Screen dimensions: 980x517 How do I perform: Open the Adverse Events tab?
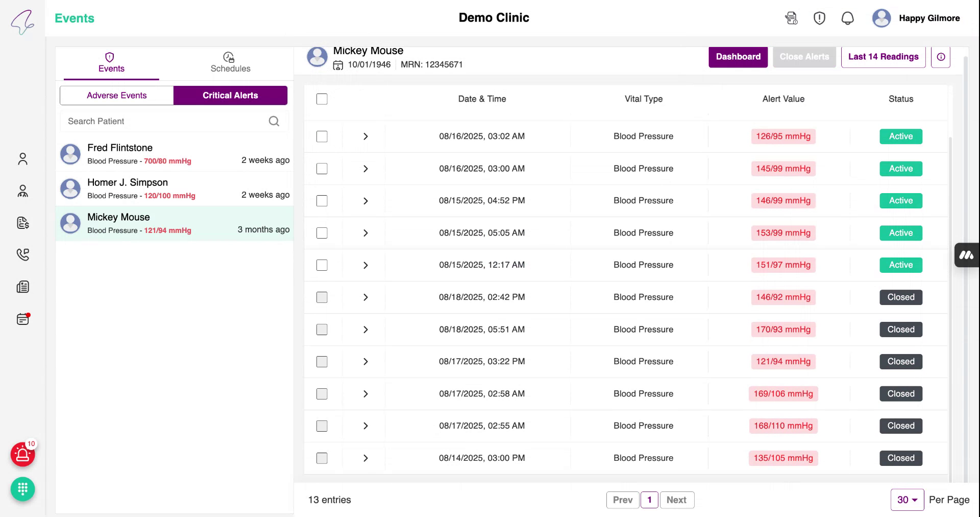click(x=116, y=95)
